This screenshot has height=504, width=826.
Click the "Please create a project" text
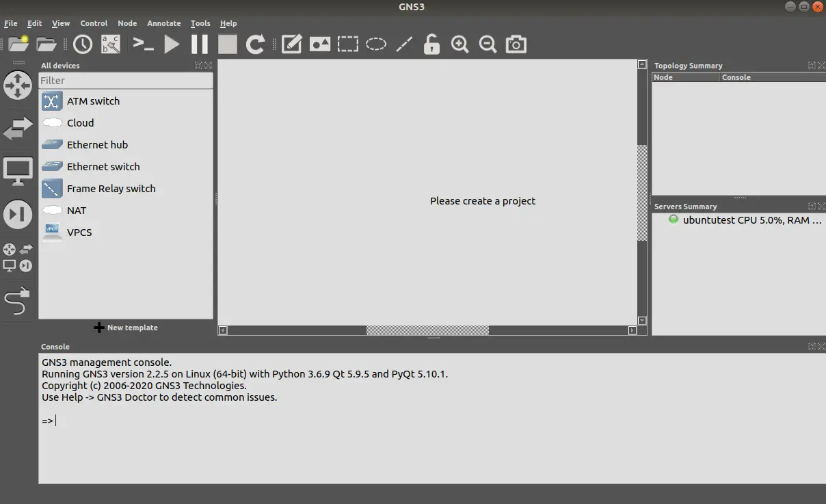click(483, 201)
